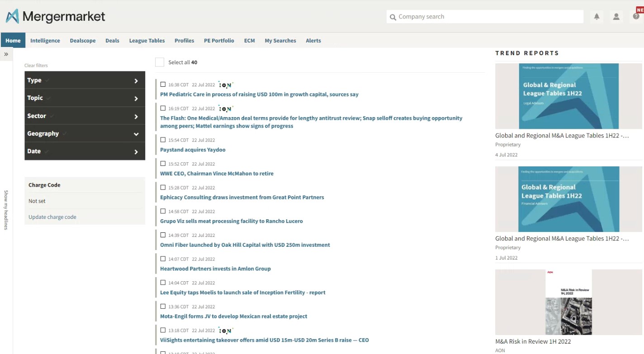The width and height of the screenshot is (644, 354).
Task: Tick the Omni Fiber story checkbox
Action: (163, 235)
